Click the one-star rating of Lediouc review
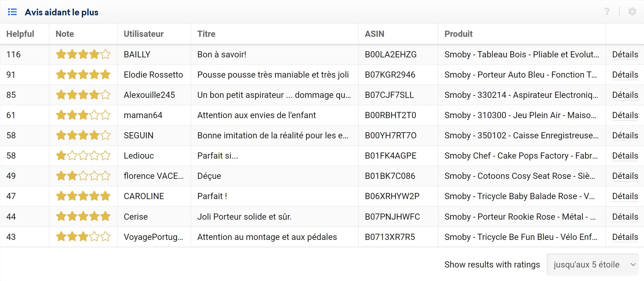 [83, 156]
